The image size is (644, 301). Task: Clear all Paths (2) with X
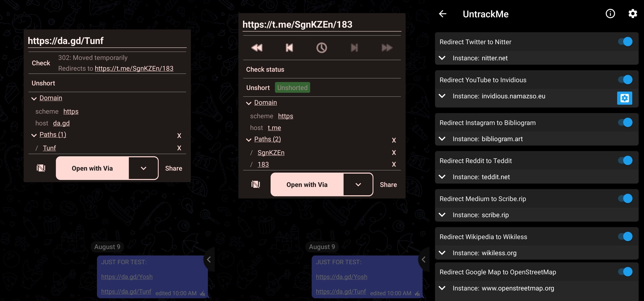394,140
